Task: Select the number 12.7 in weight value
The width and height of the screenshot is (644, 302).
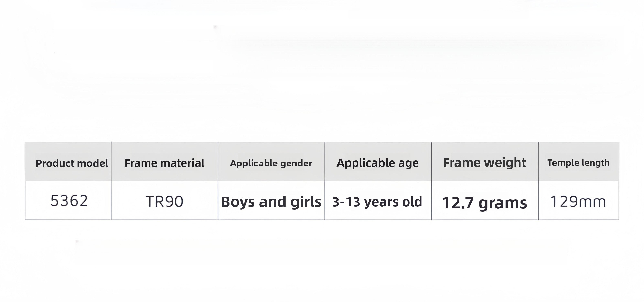Action: coord(458,203)
